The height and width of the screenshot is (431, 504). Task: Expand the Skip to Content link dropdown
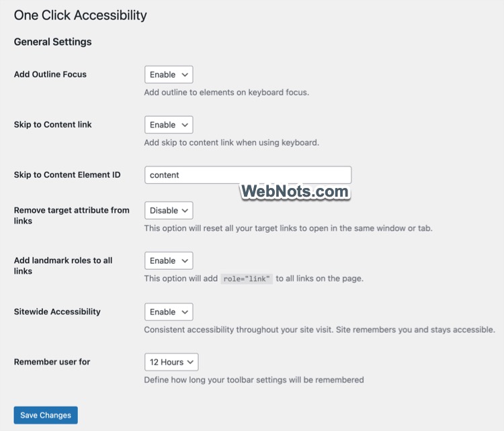coord(169,125)
